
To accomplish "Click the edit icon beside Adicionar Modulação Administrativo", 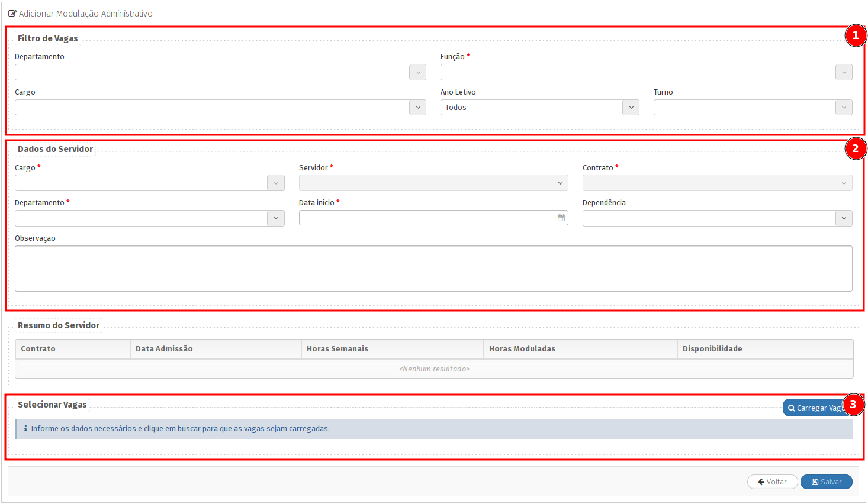I will click(x=12, y=14).
